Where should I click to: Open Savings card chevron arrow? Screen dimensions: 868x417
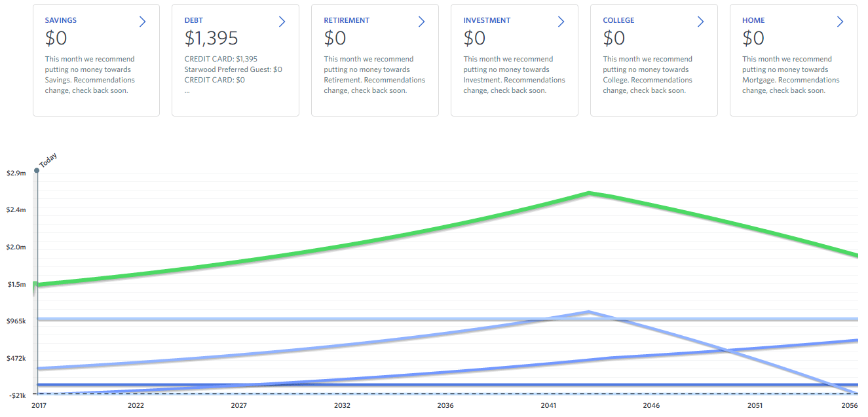(143, 22)
